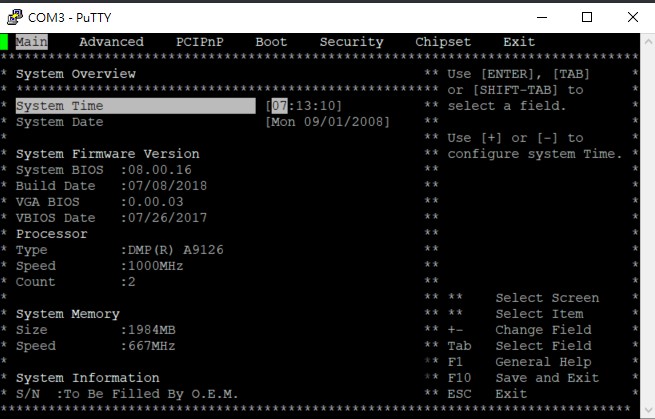655x419 pixels.
Task: Open the Security tab
Action: point(351,42)
